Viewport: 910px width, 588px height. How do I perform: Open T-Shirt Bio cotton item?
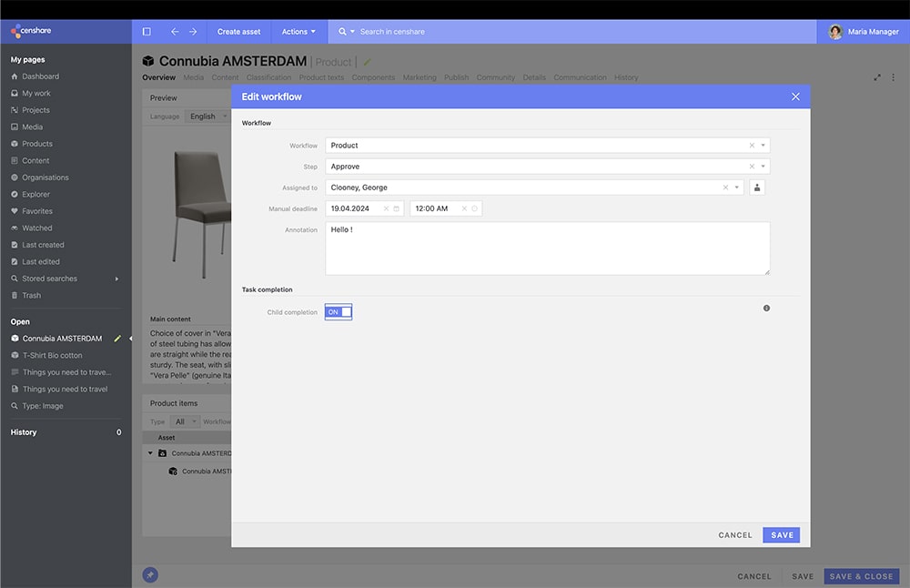pos(52,355)
